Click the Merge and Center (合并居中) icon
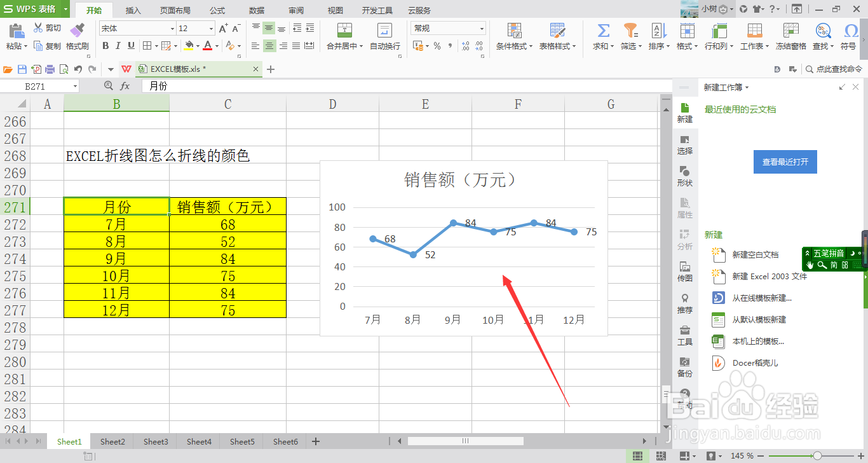868x463 pixels. [344, 31]
